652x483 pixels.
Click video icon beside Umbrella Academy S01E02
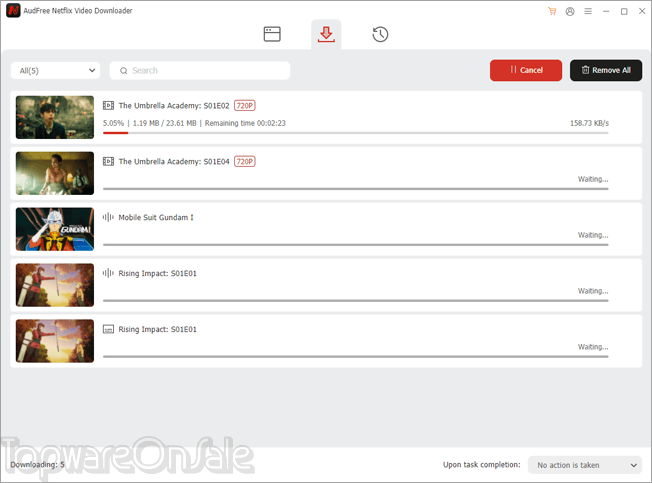[108, 106]
